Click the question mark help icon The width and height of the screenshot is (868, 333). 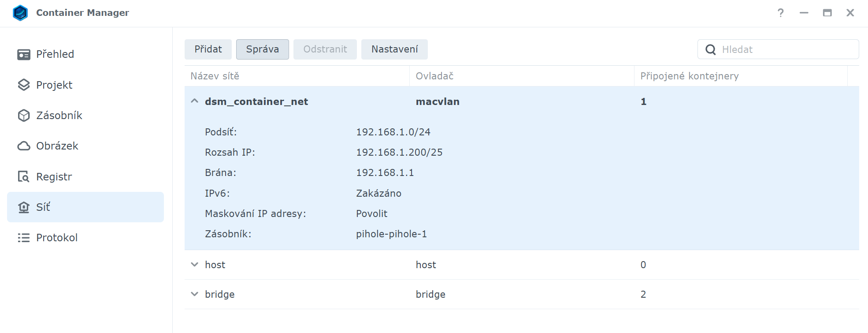(781, 13)
